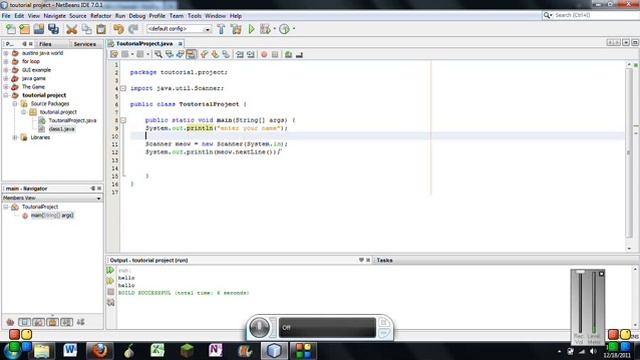
Task: Click the Rec Vol slider handle
Action: [580, 272]
